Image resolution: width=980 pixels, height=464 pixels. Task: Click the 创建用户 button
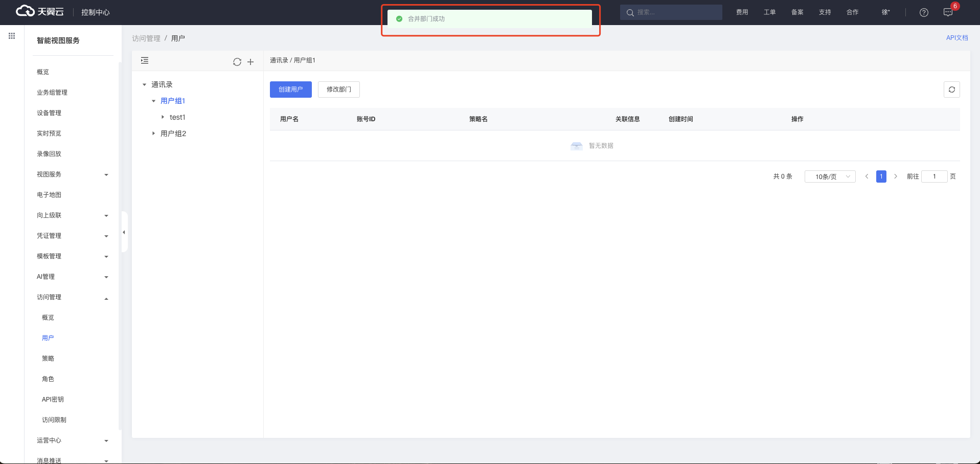click(290, 90)
